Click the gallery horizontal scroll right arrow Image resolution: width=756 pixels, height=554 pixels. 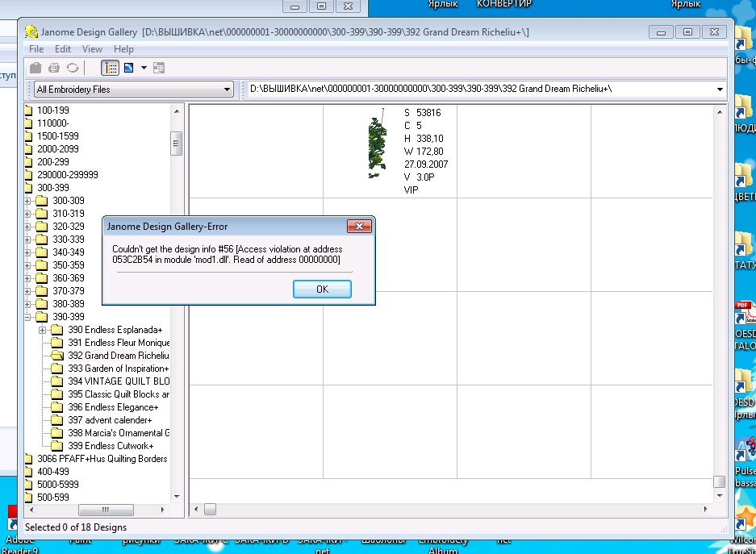(706, 509)
